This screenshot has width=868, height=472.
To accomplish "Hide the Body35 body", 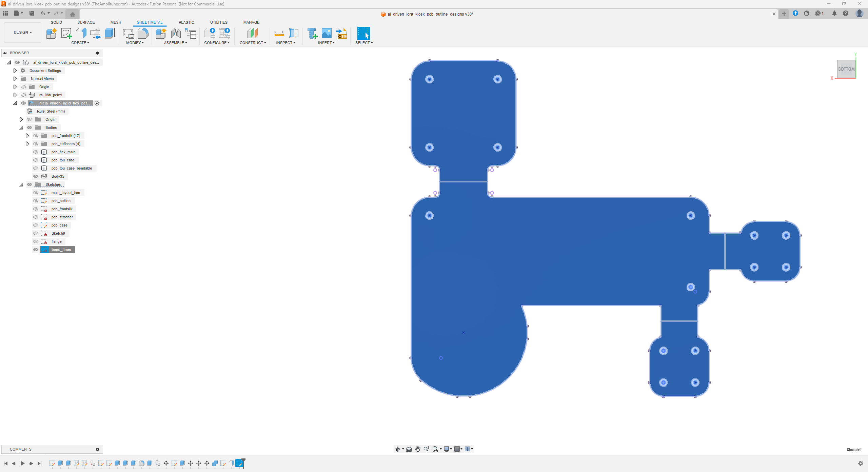I will [x=36, y=176].
